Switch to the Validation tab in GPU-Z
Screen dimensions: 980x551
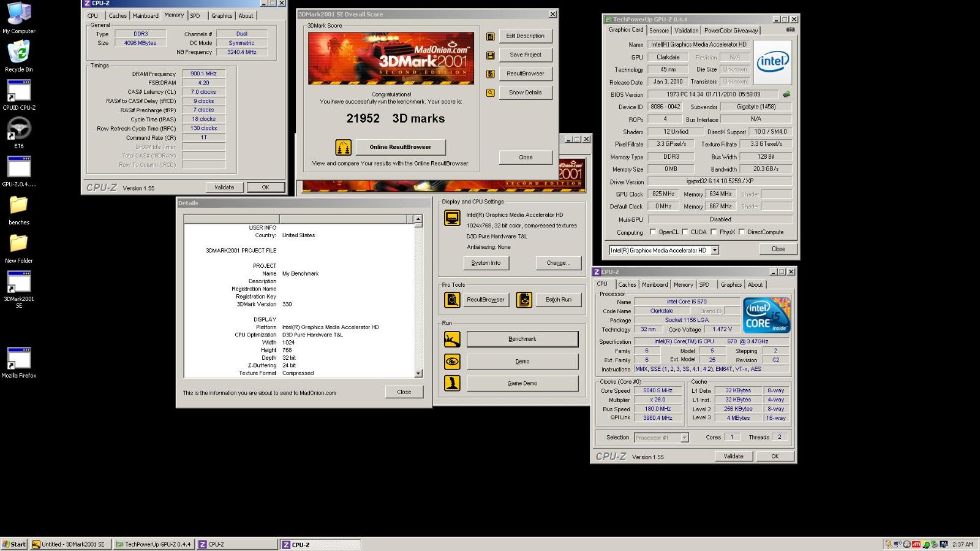click(686, 30)
